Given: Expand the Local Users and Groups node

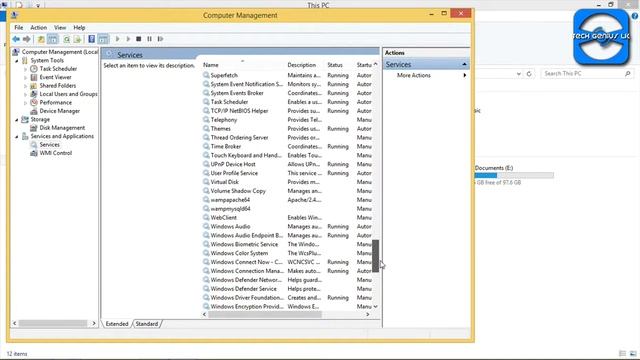Looking at the screenshot, I should [x=25, y=94].
